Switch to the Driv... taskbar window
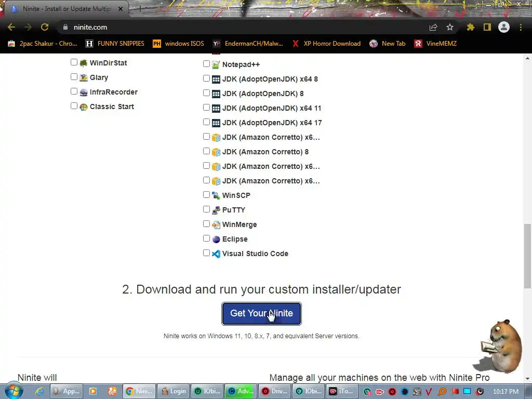This screenshot has height=399, width=532. (x=274, y=391)
